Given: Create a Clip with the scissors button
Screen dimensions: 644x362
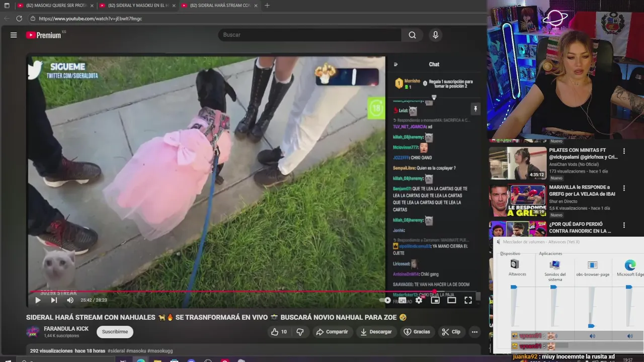Looking at the screenshot, I should [x=451, y=332].
